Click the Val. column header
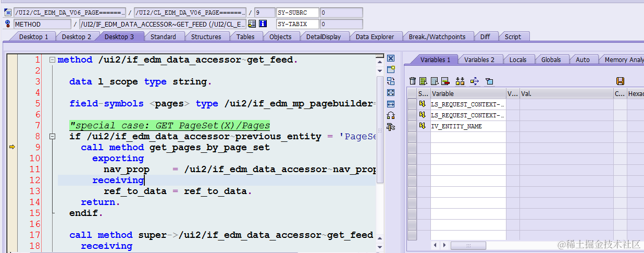644x253 pixels. point(566,93)
